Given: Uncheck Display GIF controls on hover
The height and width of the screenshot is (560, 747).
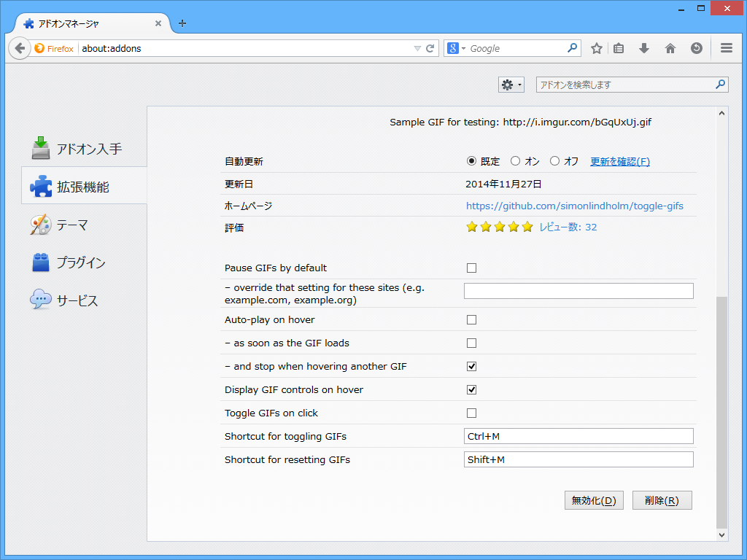Looking at the screenshot, I should pos(471,389).
